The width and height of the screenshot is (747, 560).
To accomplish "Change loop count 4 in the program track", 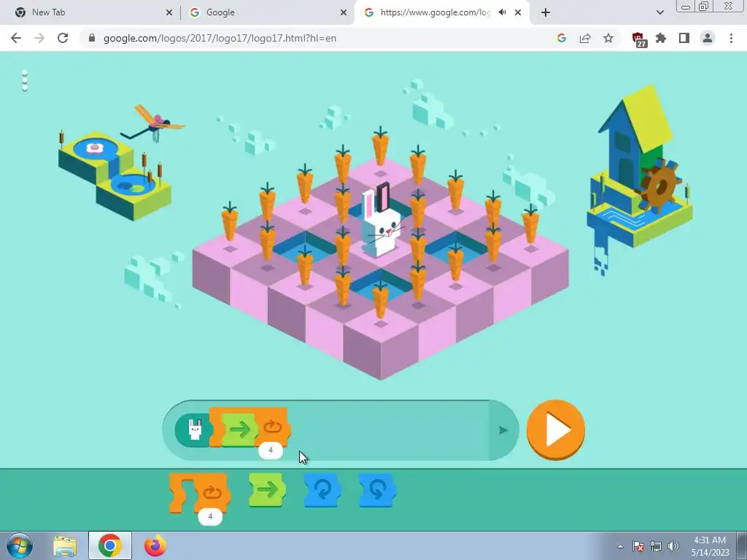I will coord(271,451).
